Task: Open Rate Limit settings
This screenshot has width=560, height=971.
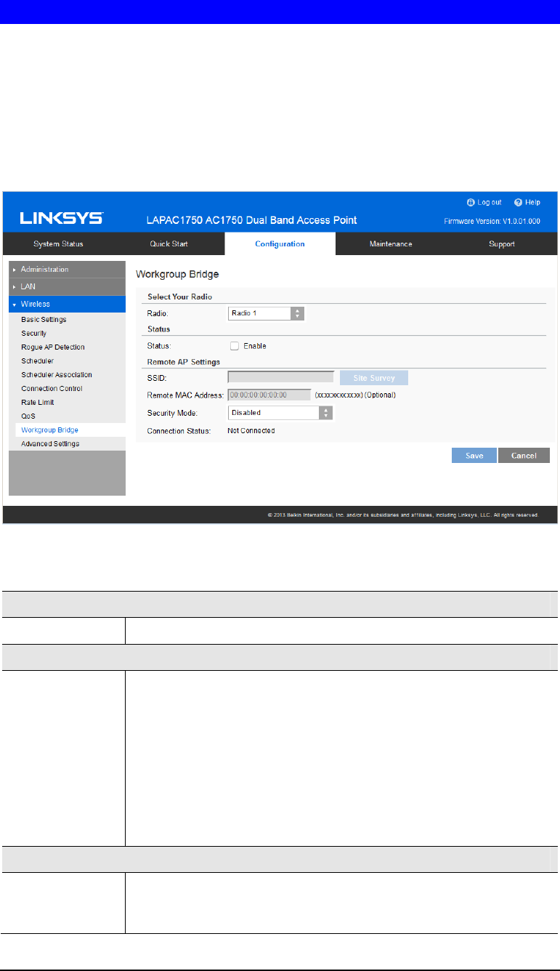Action: (x=38, y=402)
